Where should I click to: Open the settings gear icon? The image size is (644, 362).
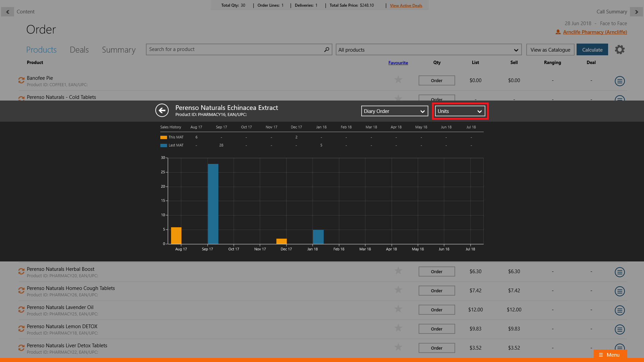620,50
